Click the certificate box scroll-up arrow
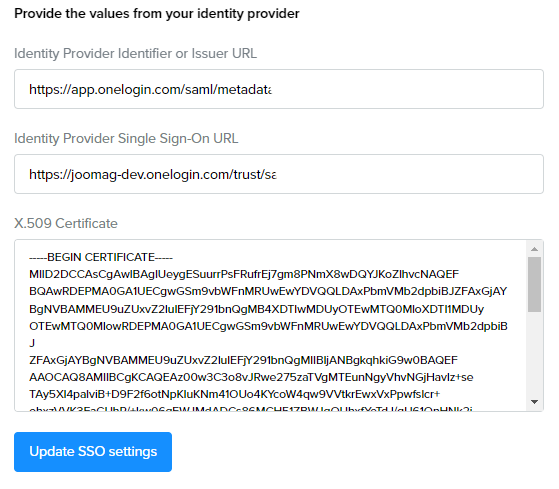 pos(534,249)
